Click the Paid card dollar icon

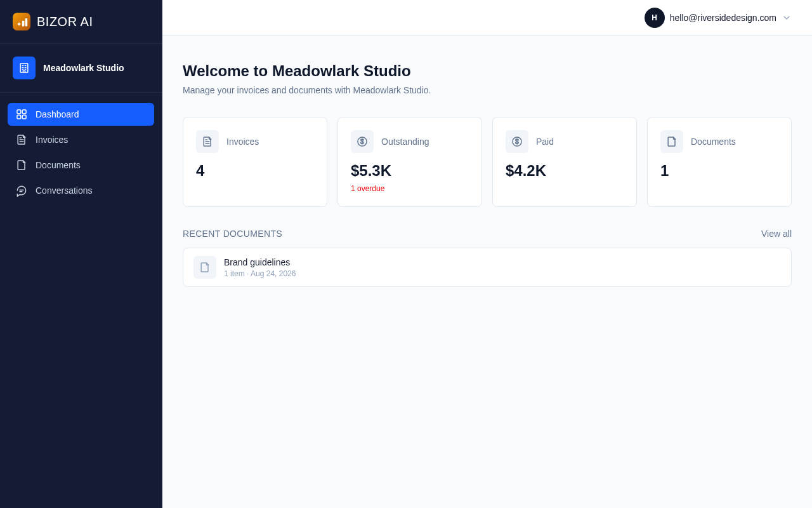(x=517, y=142)
